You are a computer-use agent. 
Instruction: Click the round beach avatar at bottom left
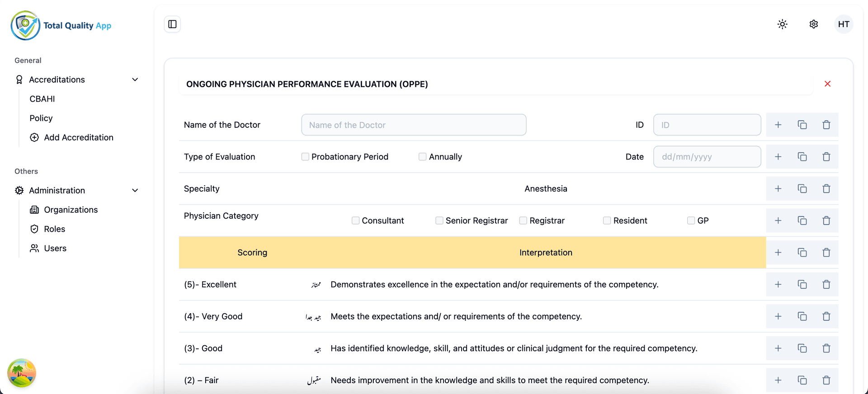tap(21, 373)
